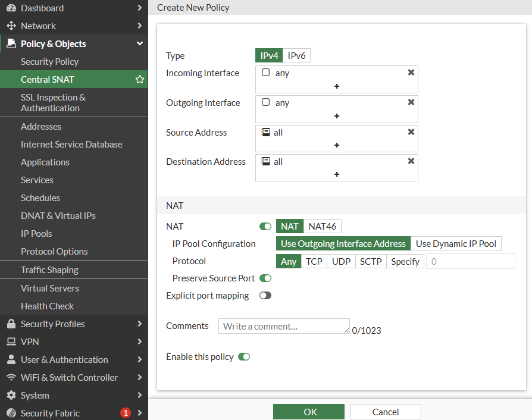Click the Incoming Interface 'any' interface icon
The image size is (532, 420).
pyautogui.click(x=265, y=72)
